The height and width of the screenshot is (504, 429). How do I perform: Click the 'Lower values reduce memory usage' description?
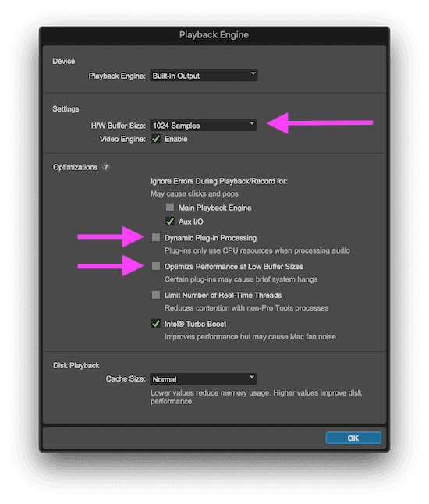tap(256, 397)
